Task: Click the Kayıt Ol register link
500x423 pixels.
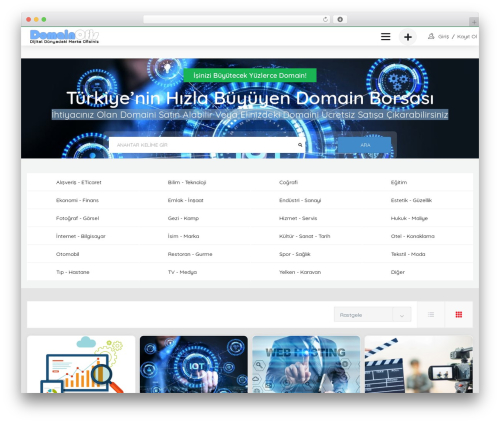Action: click(467, 37)
